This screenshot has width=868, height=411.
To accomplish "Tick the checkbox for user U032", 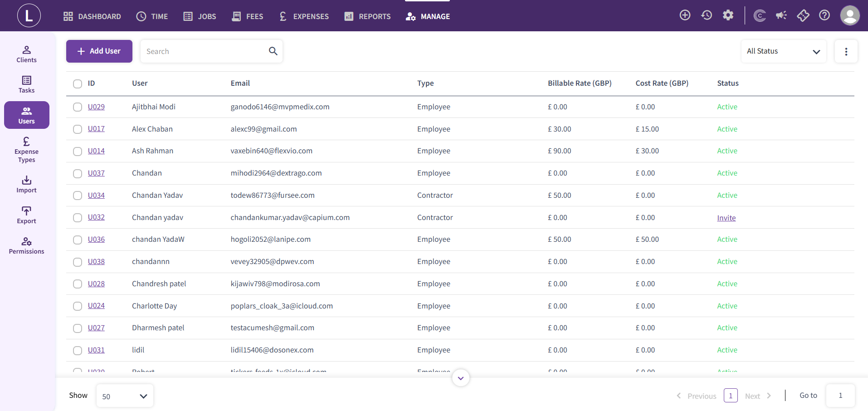I will click(x=78, y=218).
